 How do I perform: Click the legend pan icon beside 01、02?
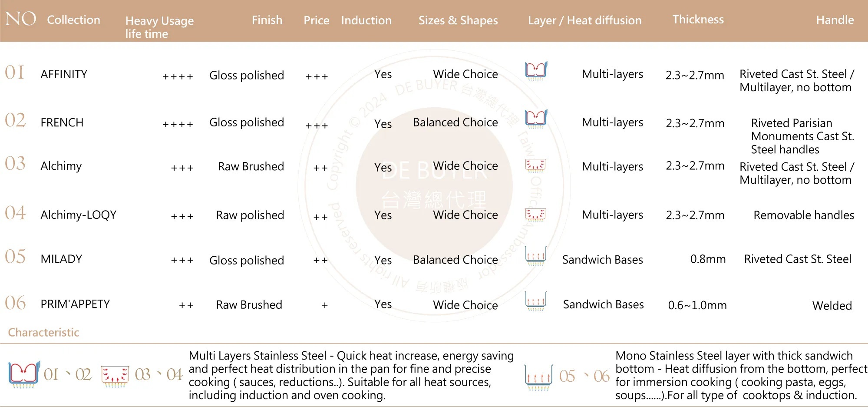pos(24,374)
